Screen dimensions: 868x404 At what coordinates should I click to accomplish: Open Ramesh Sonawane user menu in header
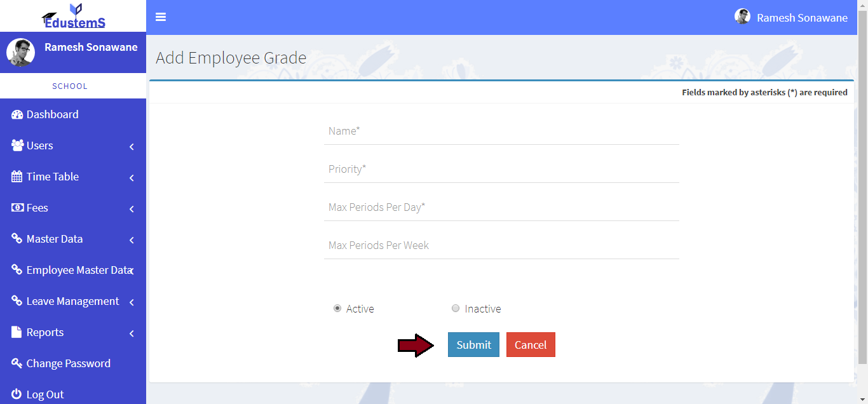click(x=791, y=18)
